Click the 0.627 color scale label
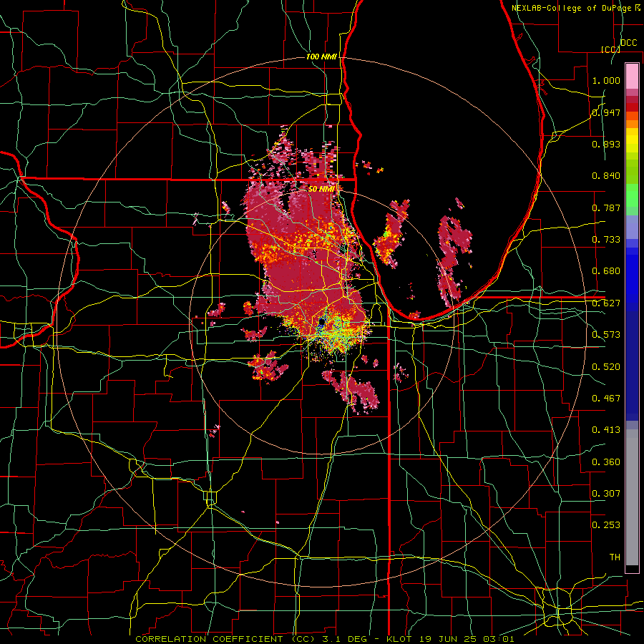The height and width of the screenshot is (644, 644). click(606, 303)
